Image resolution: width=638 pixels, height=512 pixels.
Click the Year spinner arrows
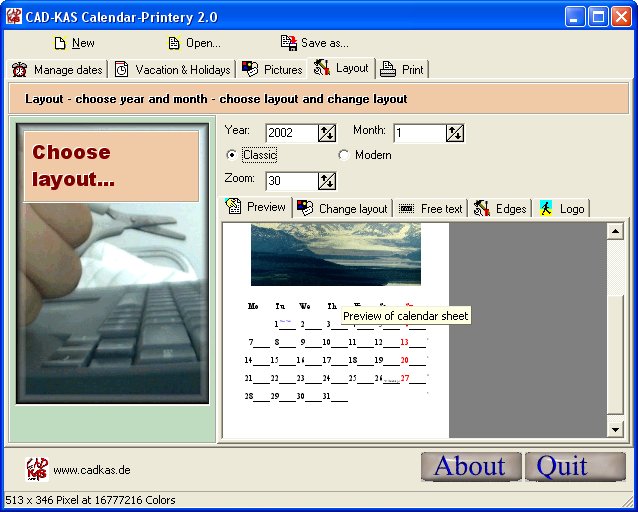pyautogui.click(x=327, y=133)
